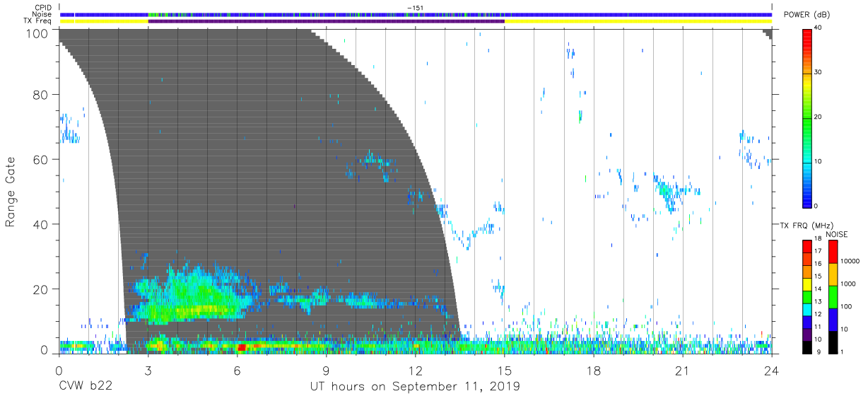Click the POWER (dB) color bar

[x=807, y=117]
